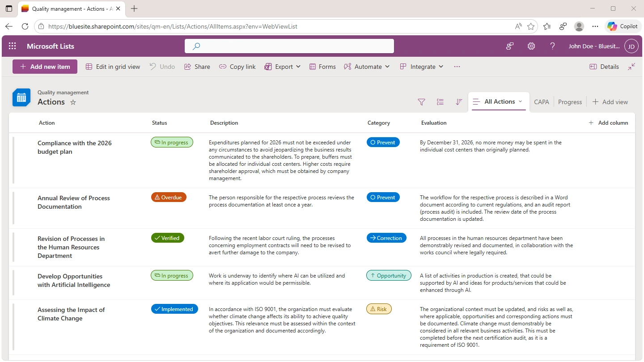The image size is (644, 362).
Task: Favorite the Actions list with star
Action: 73,102
